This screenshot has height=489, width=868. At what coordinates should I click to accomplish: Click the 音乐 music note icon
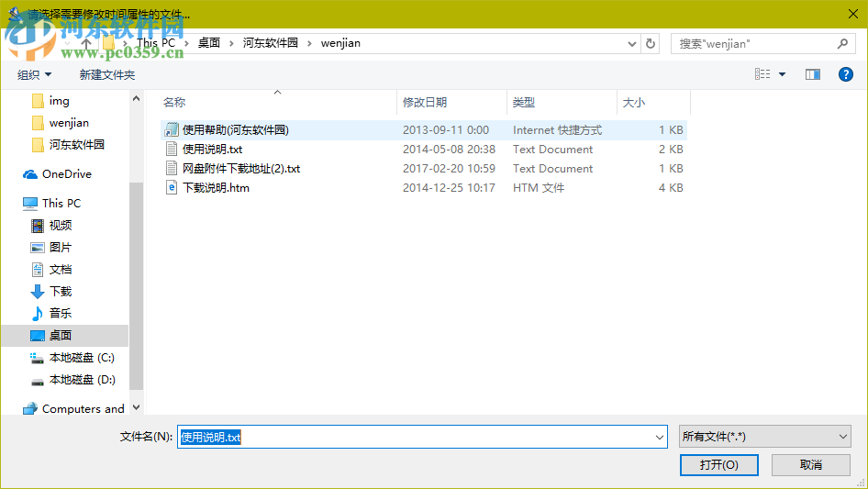coord(37,314)
